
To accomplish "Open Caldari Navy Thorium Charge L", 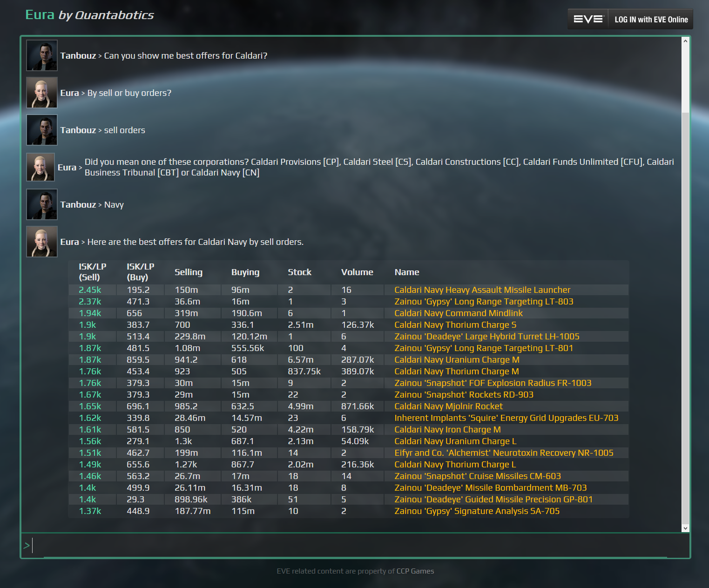I will point(455,464).
